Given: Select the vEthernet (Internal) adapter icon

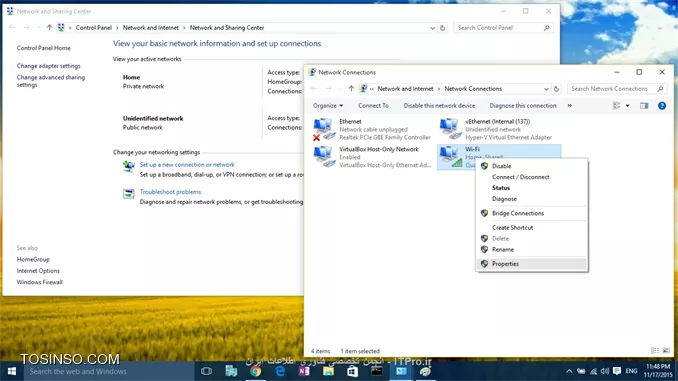Looking at the screenshot, I should (450, 129).
